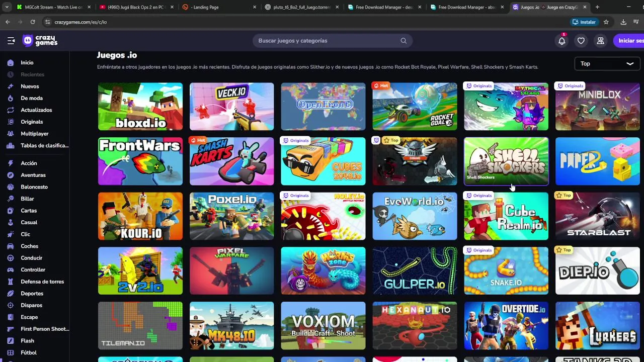Click the Billar category icon
Viewport: 644px width, 362px height.
10,199
